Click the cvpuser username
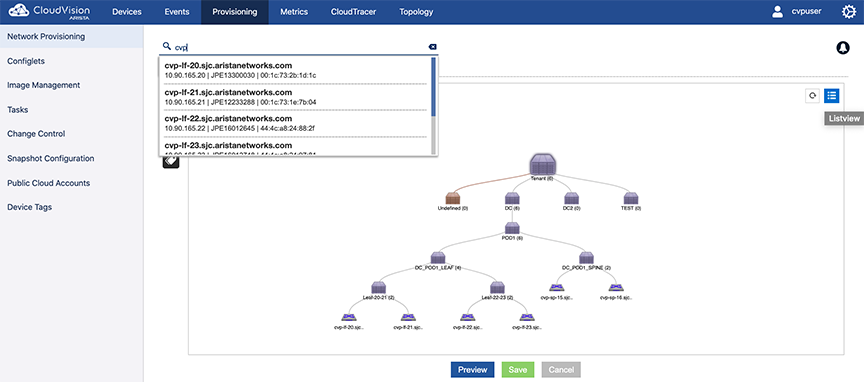Image resolution: width=864 pixels, height=382 pixels. (806, 11)
